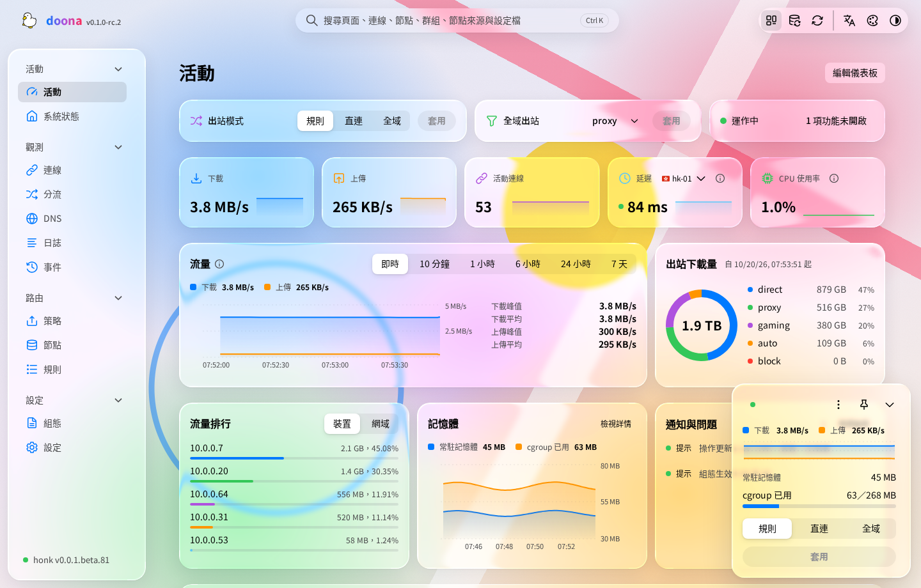Go to 連線 in the sidebar
Viewport: 921px width, 588px height.
(x=72, y=170)
